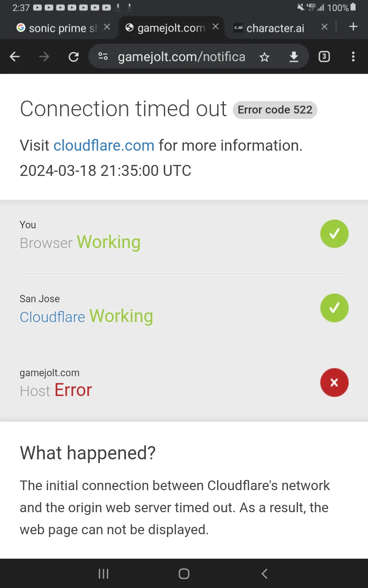This screenshot has height=588, width=368.
Task: Open site info icon in address bar
Action: 103,57
